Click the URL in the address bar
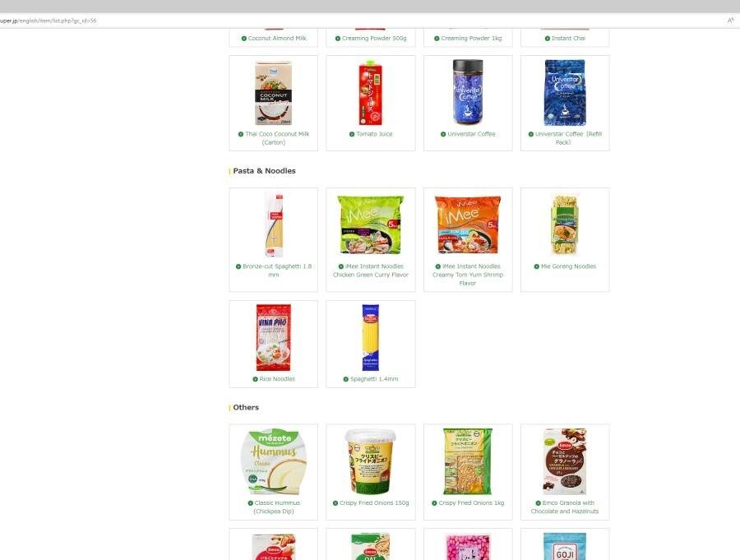 click(x=49, y=21)
